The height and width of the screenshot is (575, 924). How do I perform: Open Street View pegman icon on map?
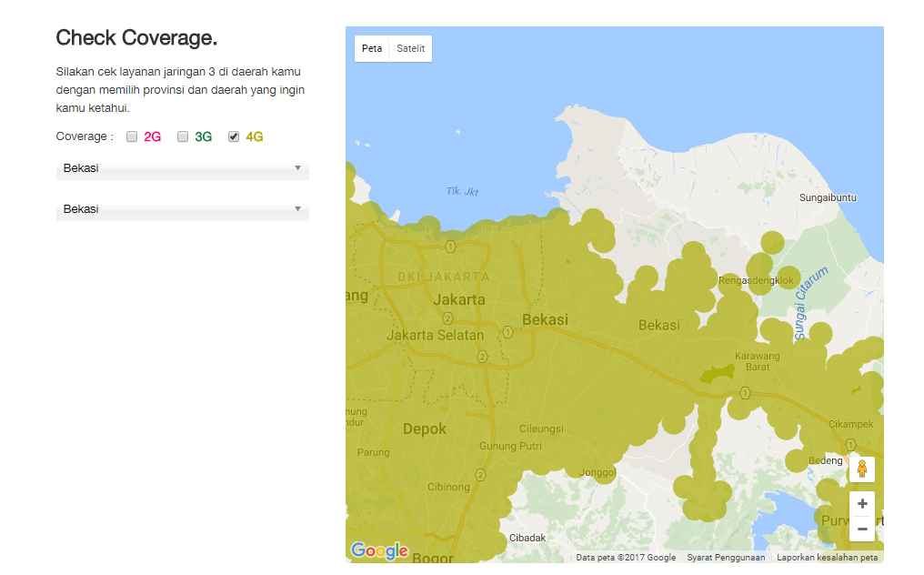click(861, 469)
